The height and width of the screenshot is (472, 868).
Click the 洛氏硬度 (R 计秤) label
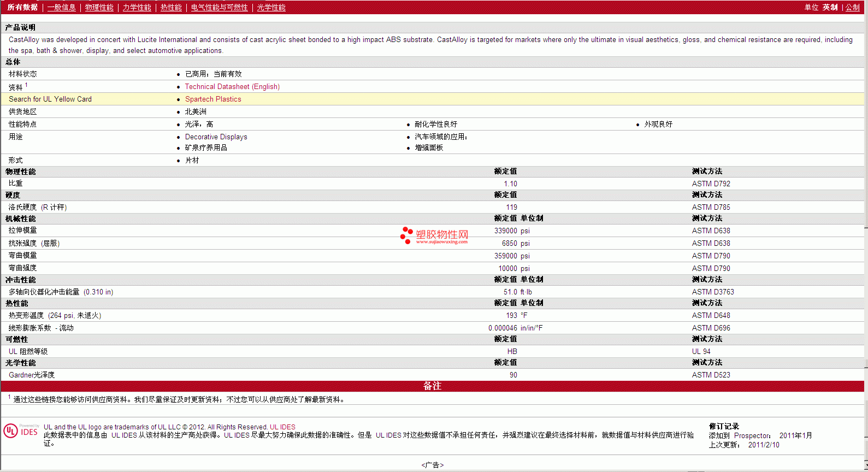pos(38,207)
